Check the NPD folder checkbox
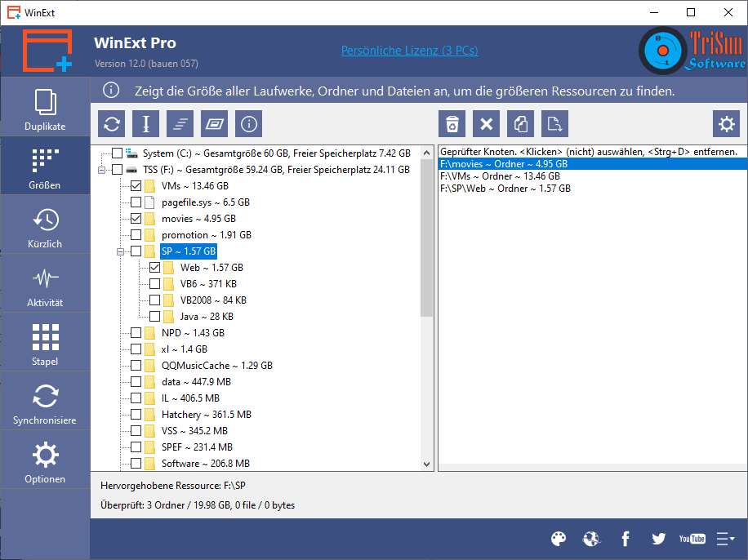The width and height of the screenshot is (748, 560). [136, 332]
